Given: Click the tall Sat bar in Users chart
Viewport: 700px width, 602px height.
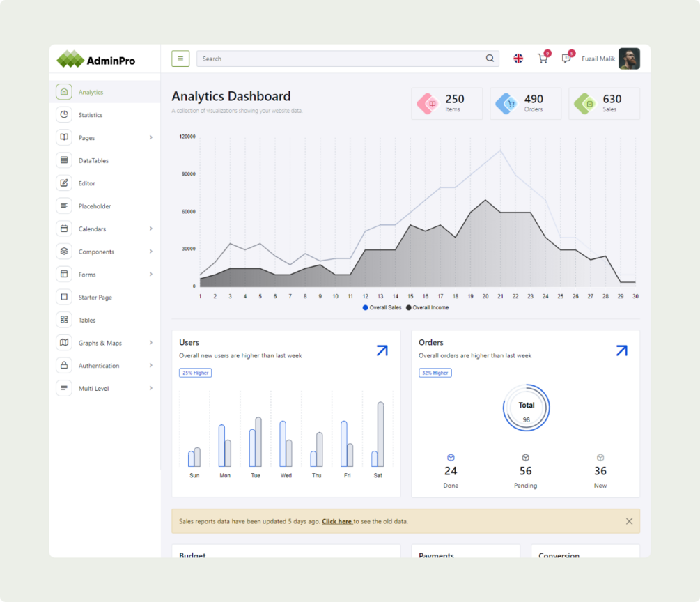Looking at the screenshot, I should point(381,434).
